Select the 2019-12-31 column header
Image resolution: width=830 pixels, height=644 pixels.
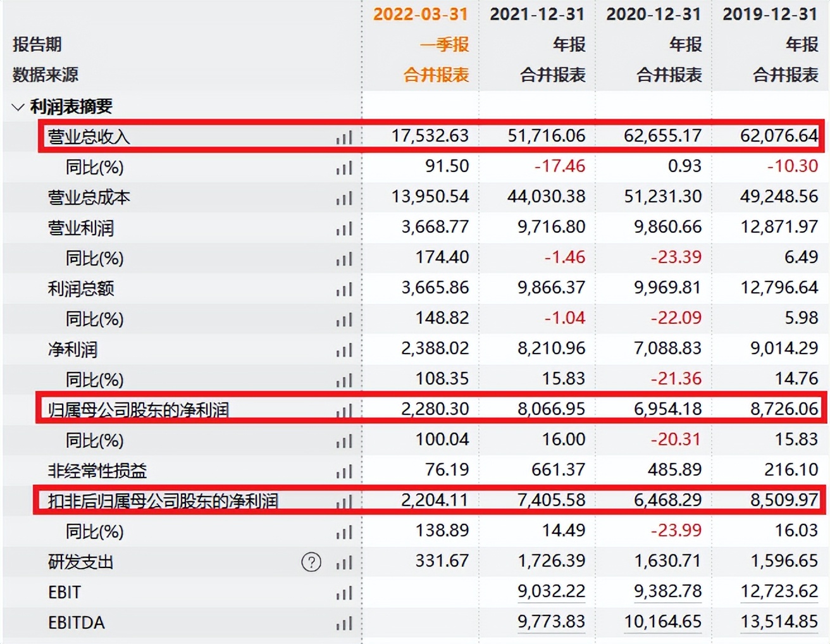point(770,14)
